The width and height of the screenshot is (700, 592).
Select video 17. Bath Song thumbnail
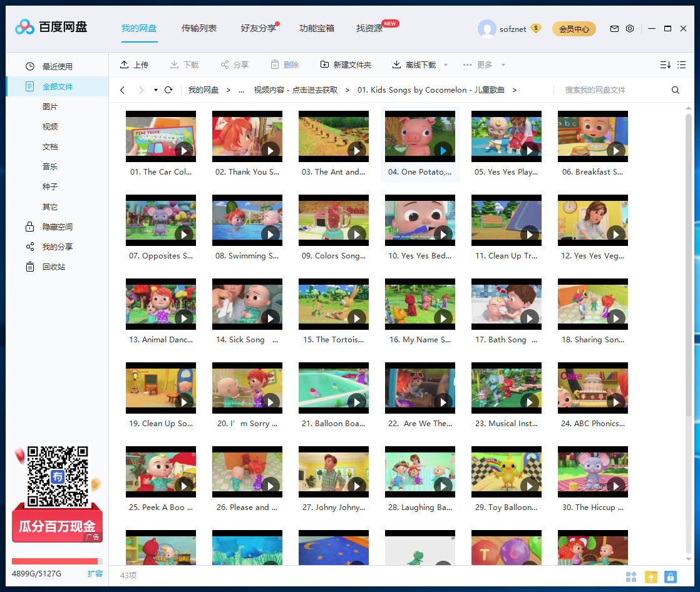click(507, 304)
